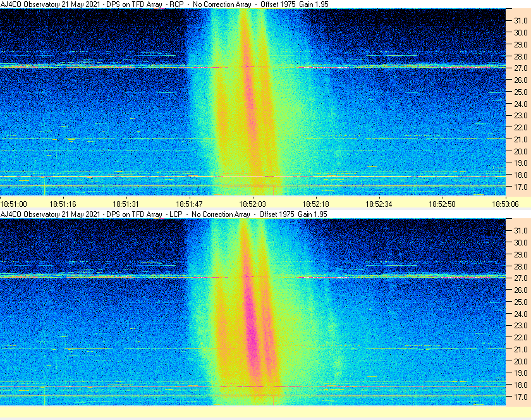Pick 26.0 frequency label in LCP panel

[521, 290]
